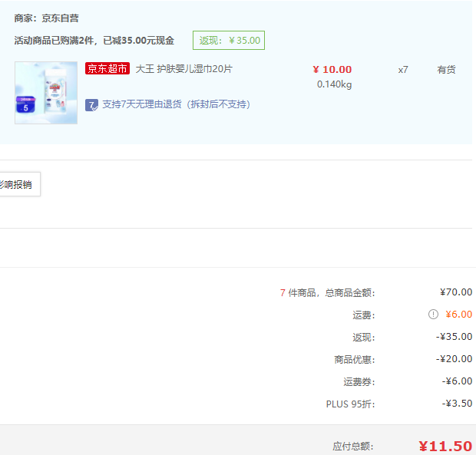Image resolution: width=476 pixels, height=455 pixels.
Task: Click the weight value 0.140kg
Action: point(334,84)
